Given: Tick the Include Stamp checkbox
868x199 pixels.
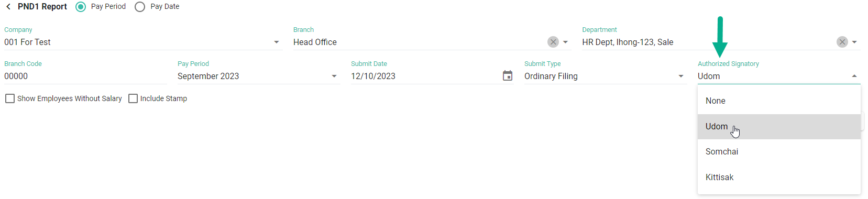Looking at the screenshot, I should point(133,98).
